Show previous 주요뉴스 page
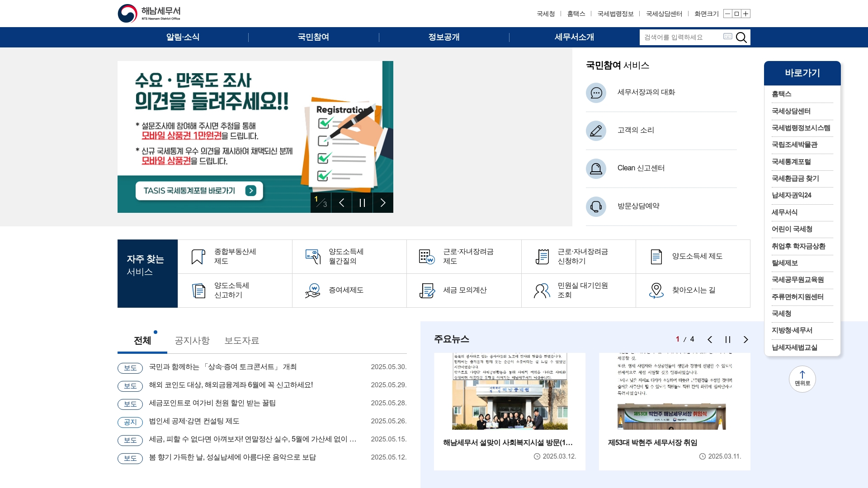Screen dimensions: 868x488 coord(710,340)
